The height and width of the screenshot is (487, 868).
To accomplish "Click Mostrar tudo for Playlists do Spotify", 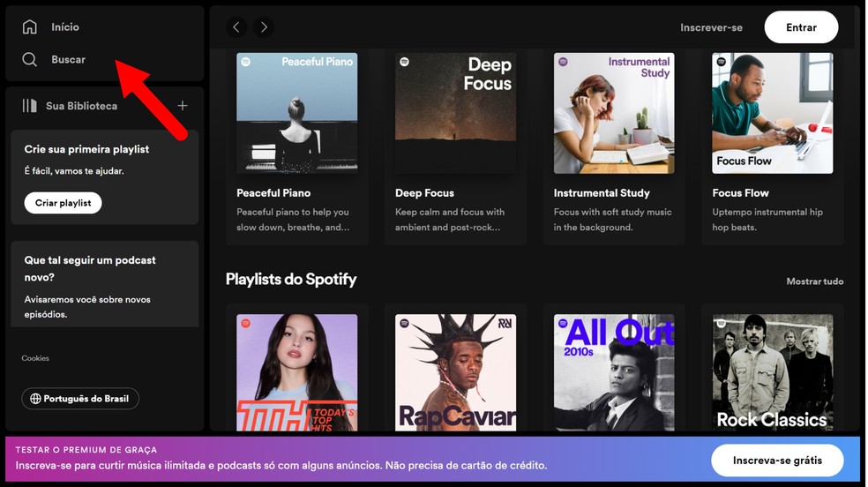I will (815, 281).
